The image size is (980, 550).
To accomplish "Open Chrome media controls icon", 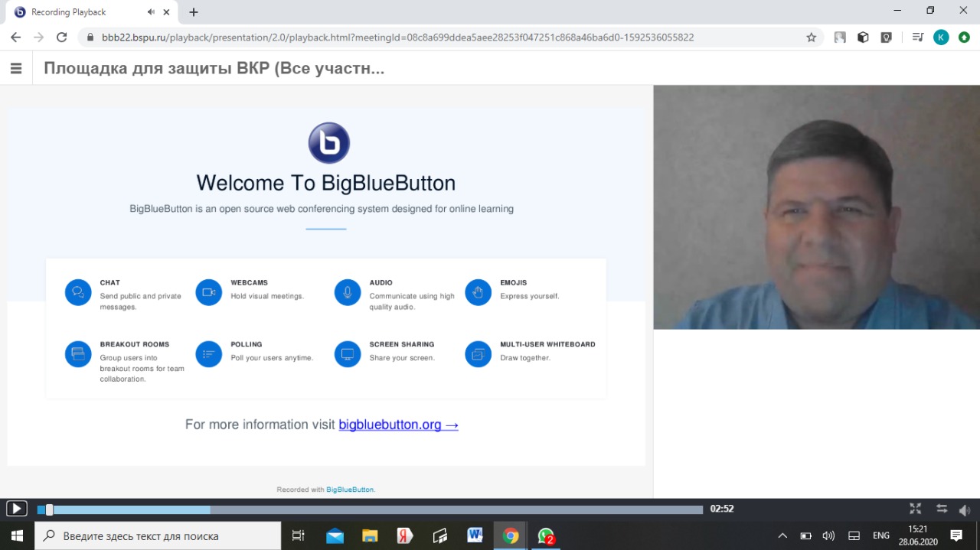I will click(x=917, y=37).
